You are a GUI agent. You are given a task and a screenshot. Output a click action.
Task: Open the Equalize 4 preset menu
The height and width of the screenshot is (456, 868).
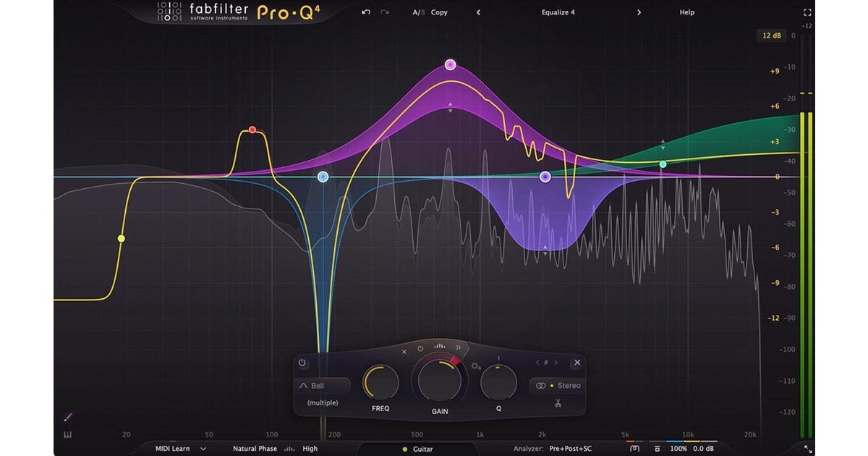[558, 12]
